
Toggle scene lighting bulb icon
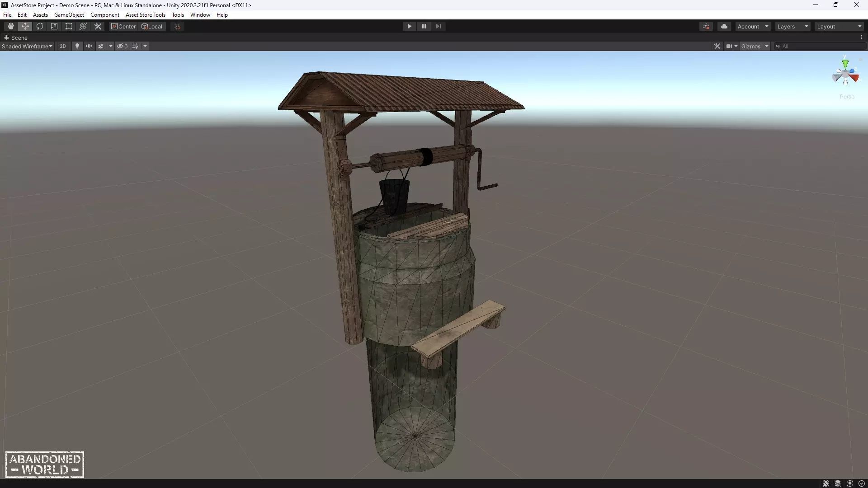(x=77, y=46)
